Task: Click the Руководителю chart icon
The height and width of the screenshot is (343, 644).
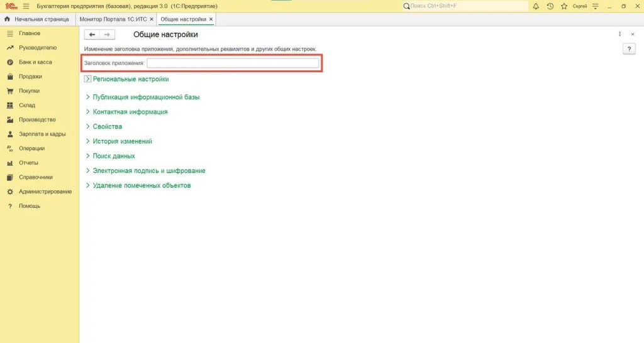Action: pos(10,48)
